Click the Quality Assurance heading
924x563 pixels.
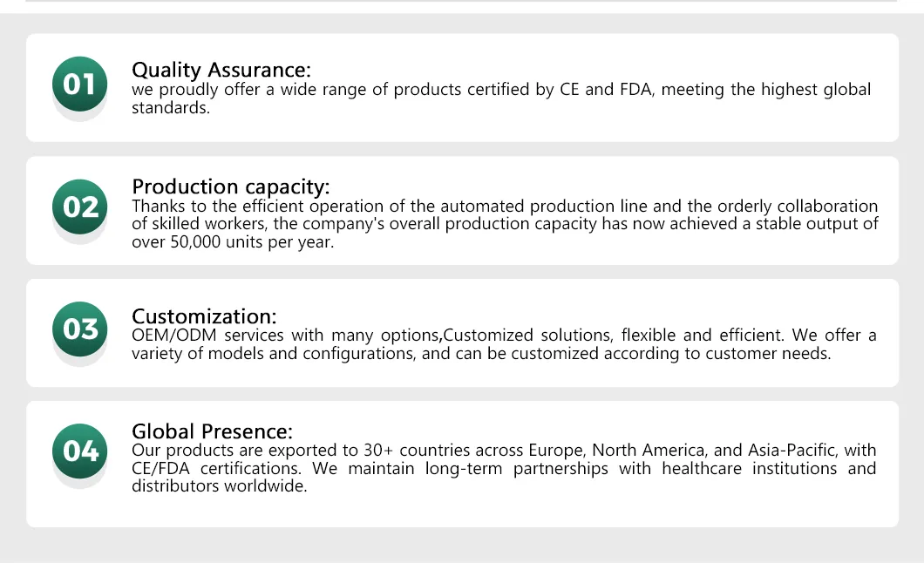pos(221,70)
